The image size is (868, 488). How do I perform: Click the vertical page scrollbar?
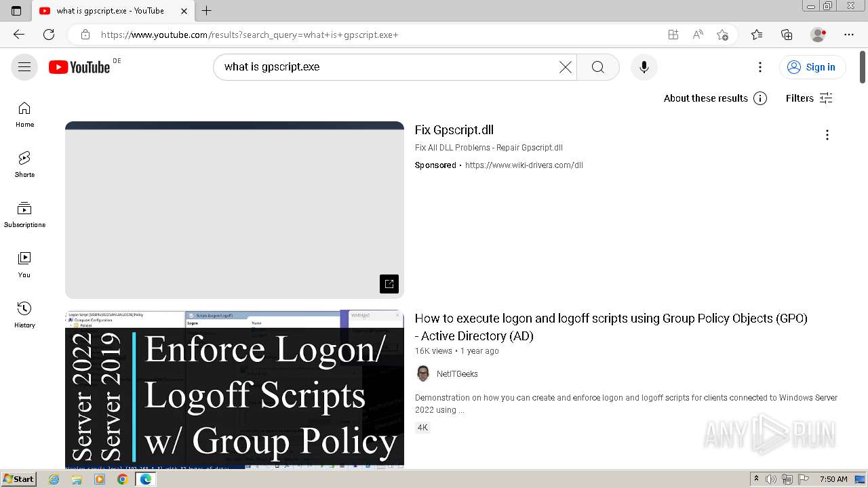[863, 68]
